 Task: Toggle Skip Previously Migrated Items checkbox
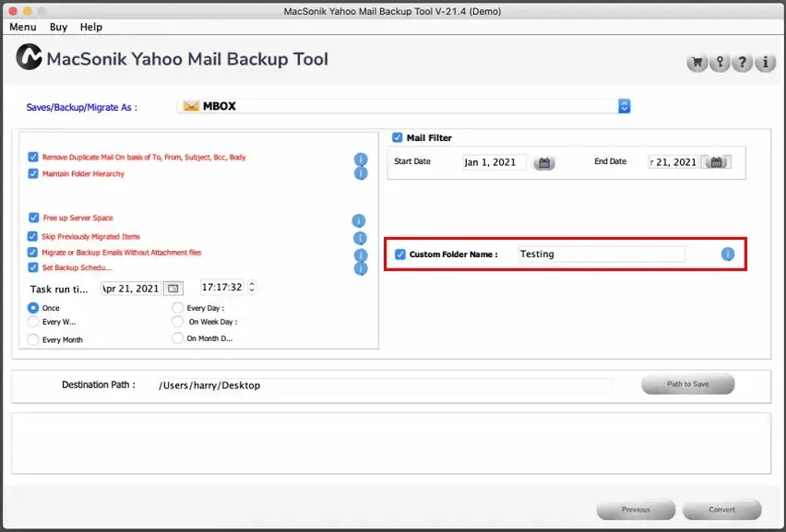pyautogui.click(x=32, y=236)
